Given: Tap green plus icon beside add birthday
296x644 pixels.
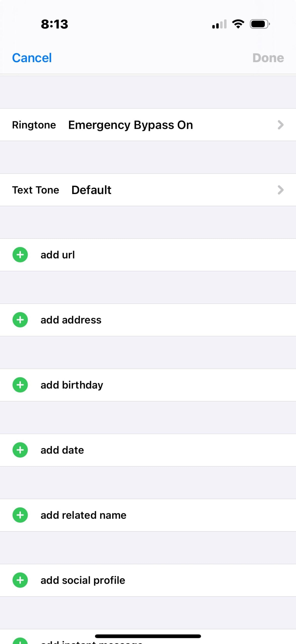Looking at the screenshot, I should point(20,385).
